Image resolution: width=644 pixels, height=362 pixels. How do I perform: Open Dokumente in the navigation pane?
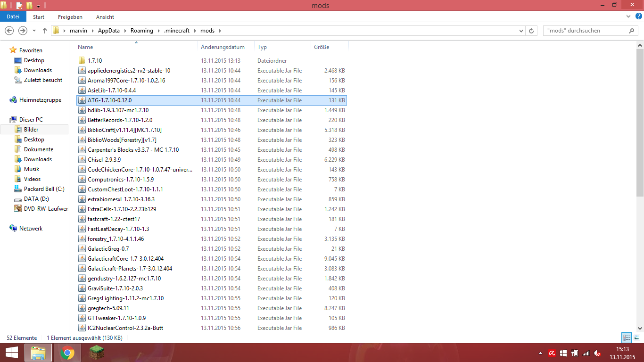tap(38, 149)
